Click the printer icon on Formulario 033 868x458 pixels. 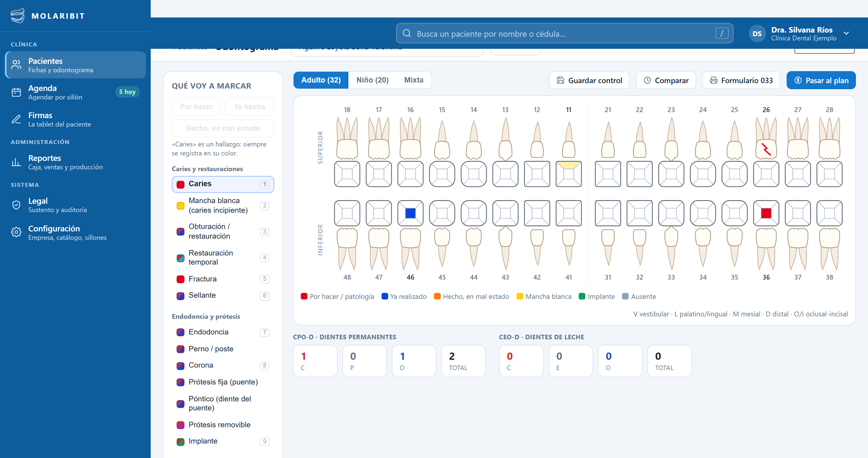[713, 80]
